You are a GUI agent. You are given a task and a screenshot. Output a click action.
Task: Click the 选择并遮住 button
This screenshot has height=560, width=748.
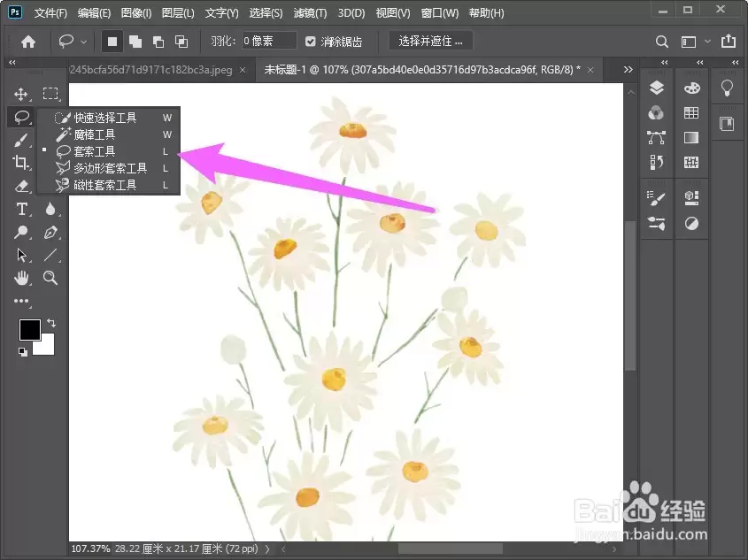431,42
